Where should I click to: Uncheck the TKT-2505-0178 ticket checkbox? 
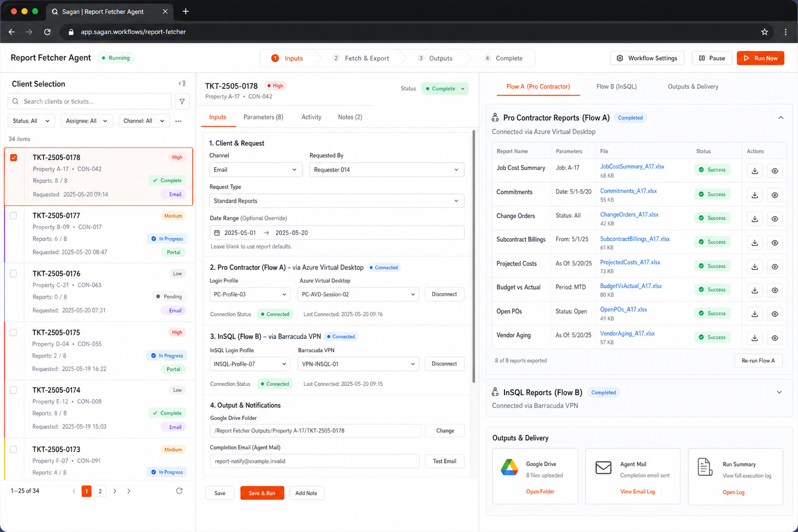pos(14,157)
